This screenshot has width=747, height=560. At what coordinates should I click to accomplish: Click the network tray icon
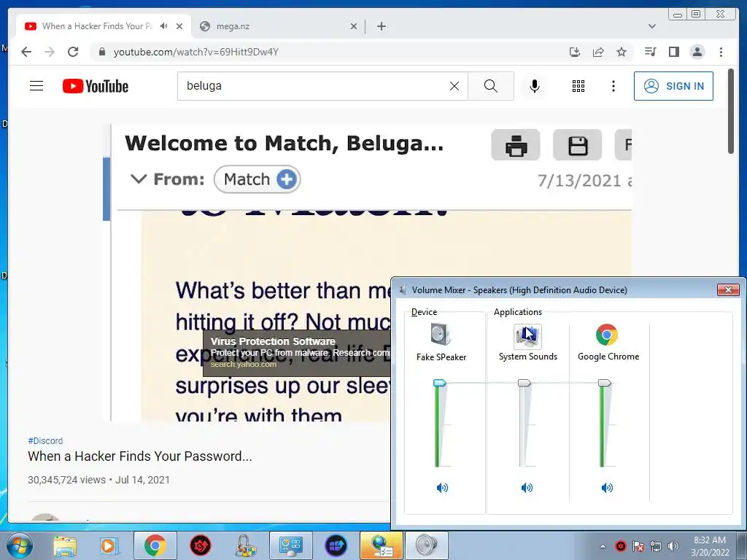click(656, 546)
